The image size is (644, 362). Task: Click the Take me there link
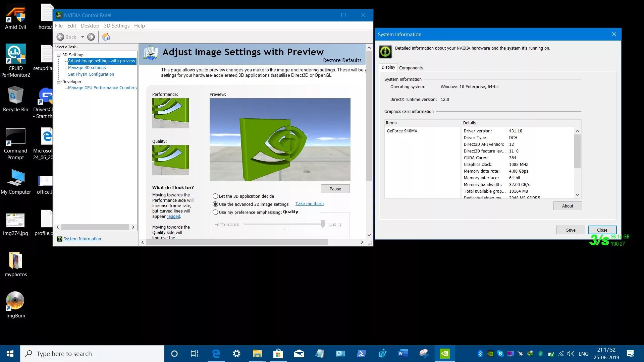(x=309, y=204)
